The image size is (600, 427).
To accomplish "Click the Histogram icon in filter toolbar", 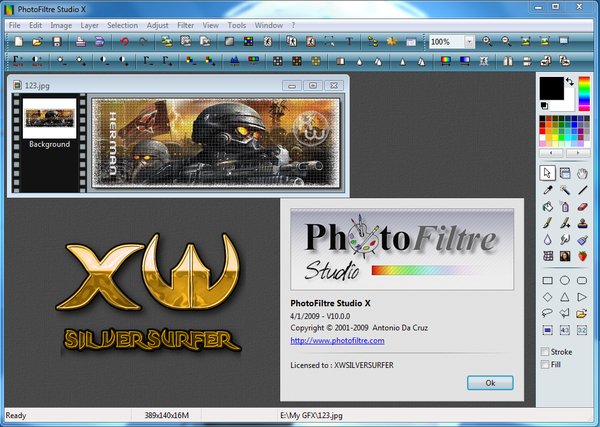I will click(x=235, y=60).
